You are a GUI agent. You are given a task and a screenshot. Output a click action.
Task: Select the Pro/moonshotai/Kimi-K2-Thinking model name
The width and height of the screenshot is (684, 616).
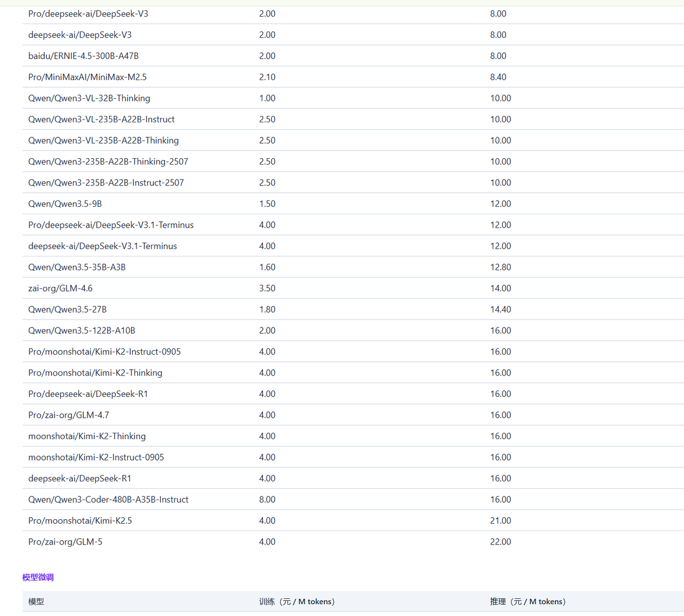click(x=95, y=373)
